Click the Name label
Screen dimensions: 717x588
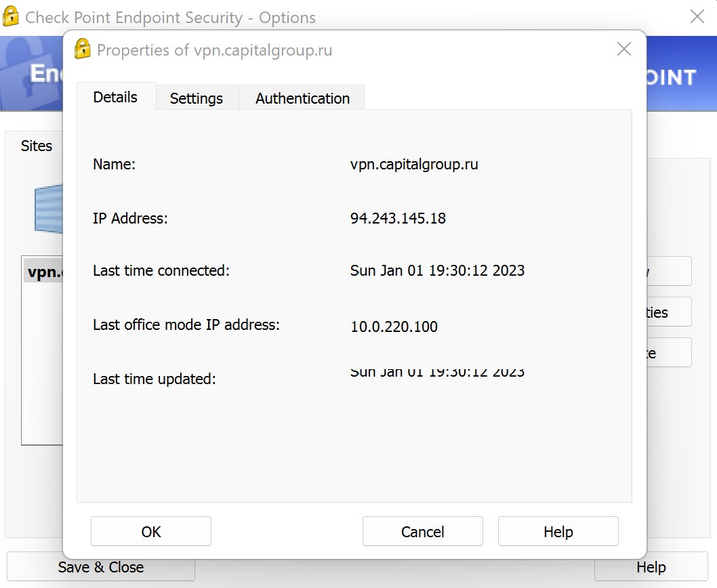click(x=114, y=164)
